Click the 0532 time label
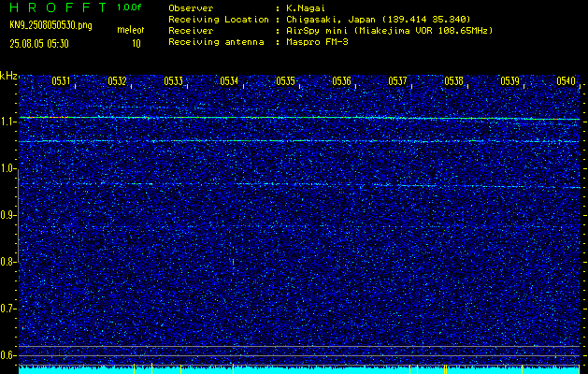This screenshot has height=374, width=588. 117,81
